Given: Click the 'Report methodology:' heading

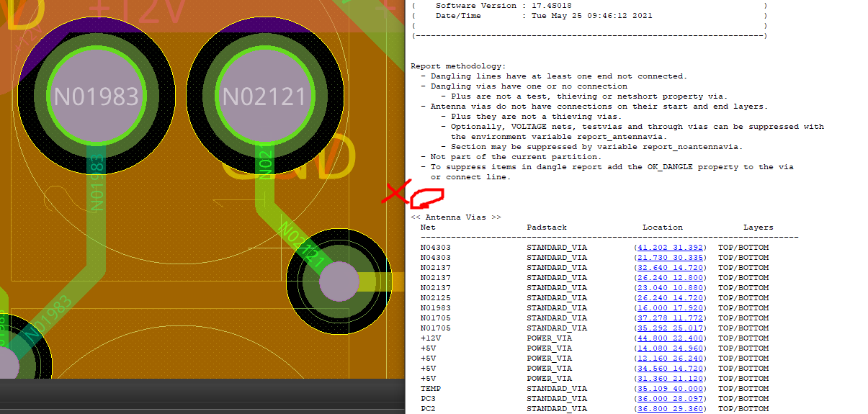Looking at the screenshot, I should (458, 66).
